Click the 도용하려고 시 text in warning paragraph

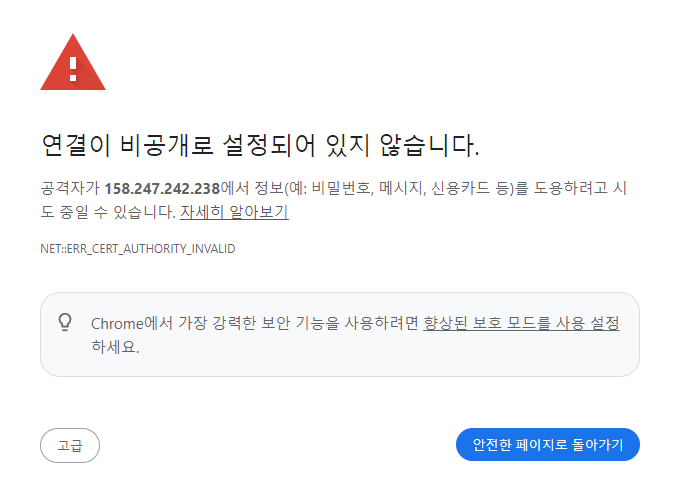click(x=580, y=189)
